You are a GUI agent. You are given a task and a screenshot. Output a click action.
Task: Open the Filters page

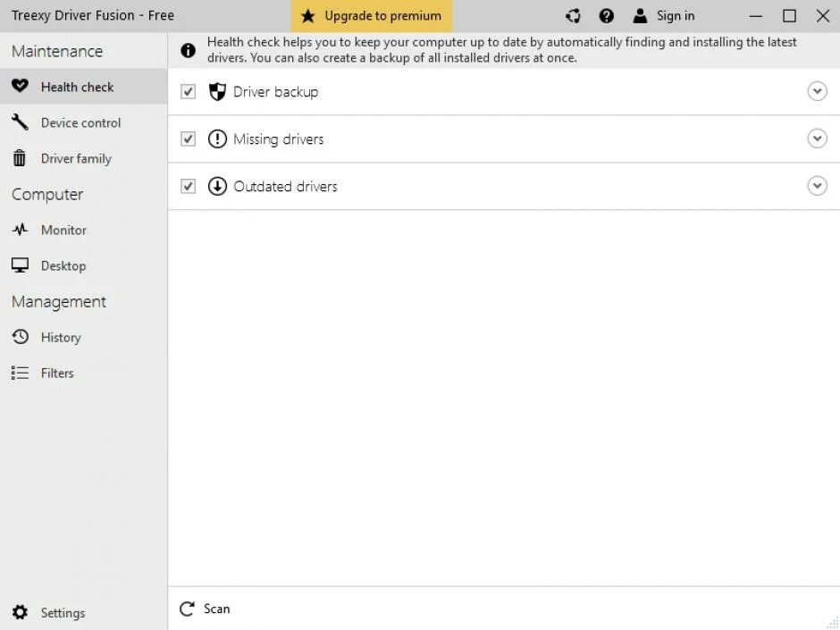pos(84,373)
